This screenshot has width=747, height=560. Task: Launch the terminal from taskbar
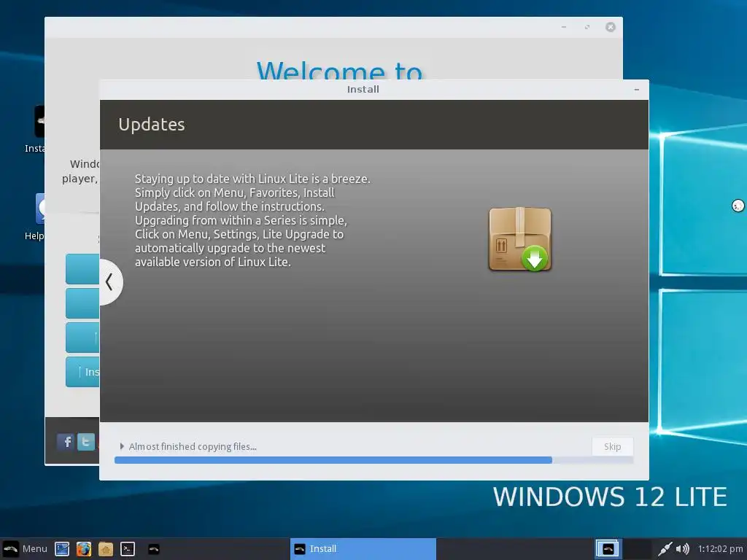coord(128,549)
